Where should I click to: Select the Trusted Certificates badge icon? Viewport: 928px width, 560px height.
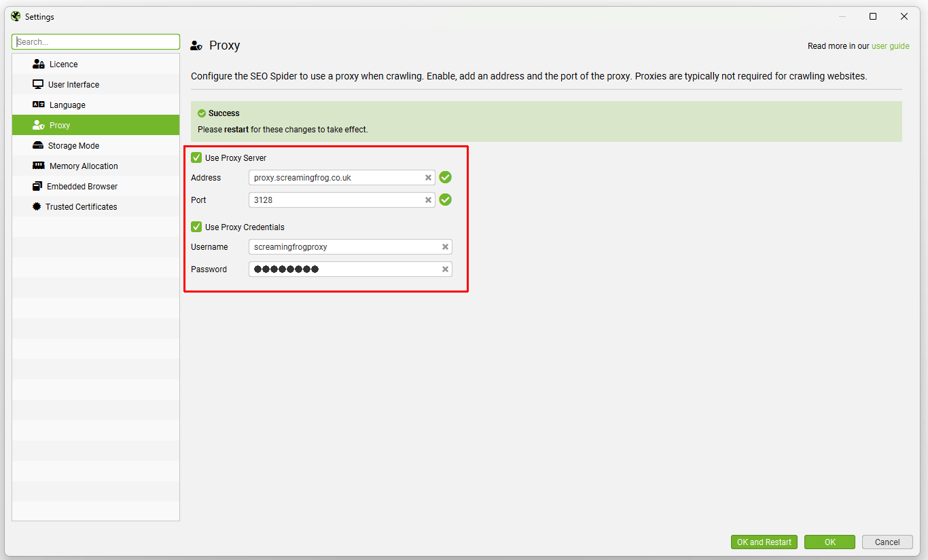37,206
